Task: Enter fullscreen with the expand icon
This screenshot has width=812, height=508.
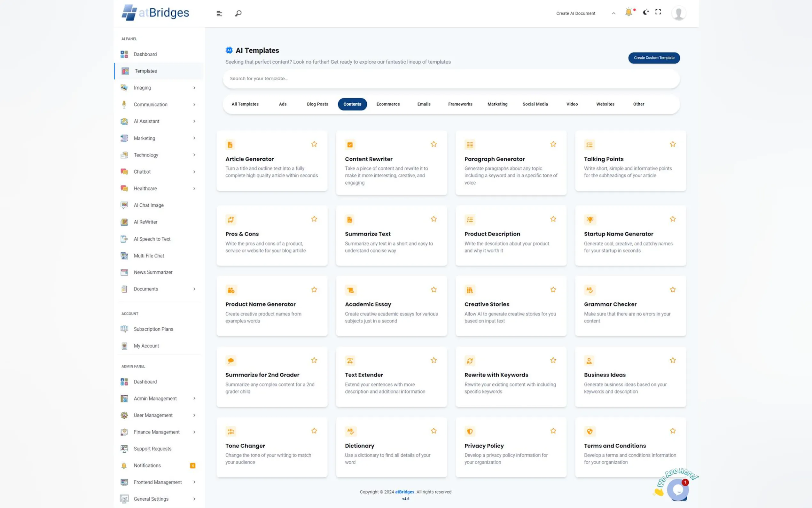Action: 658,12
